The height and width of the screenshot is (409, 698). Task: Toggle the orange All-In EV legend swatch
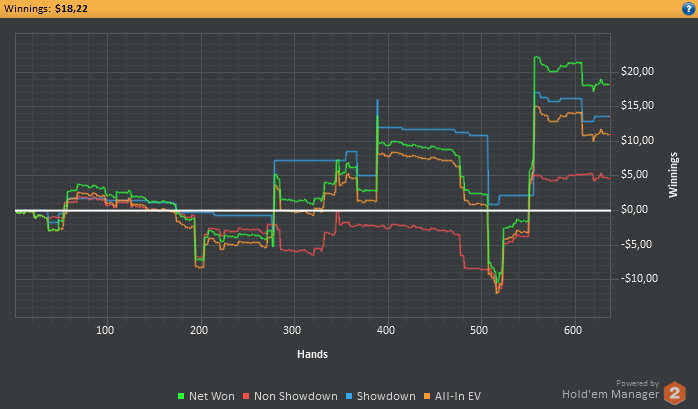[427, 396]
